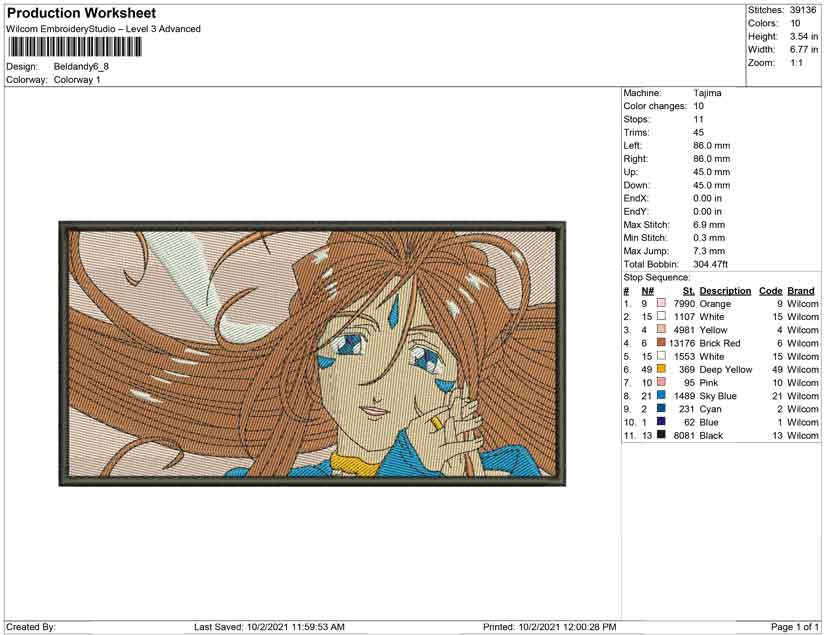The height and width of the screenshot is (635, 825).
Task: Click the "Description" column header
Action: pos(725,291)
